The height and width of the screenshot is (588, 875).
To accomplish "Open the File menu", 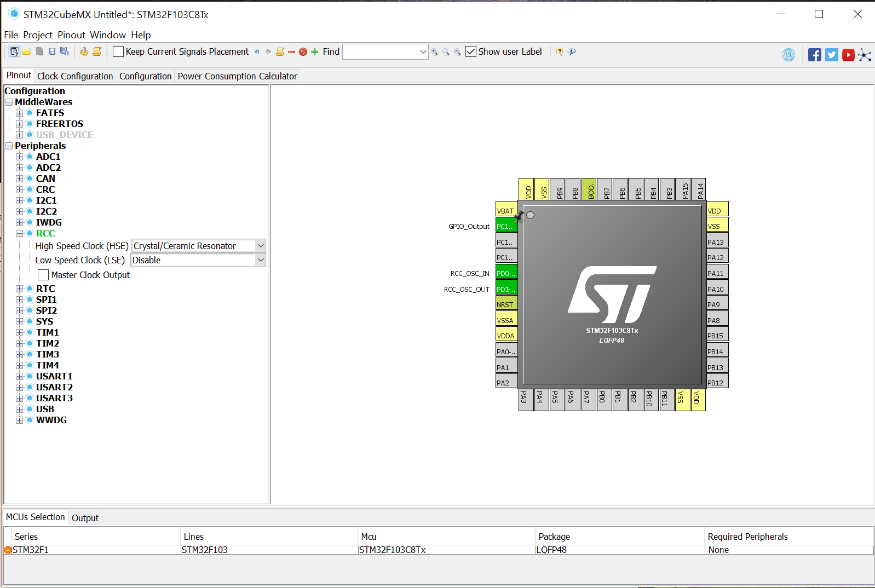I will [x=11, y=35].
